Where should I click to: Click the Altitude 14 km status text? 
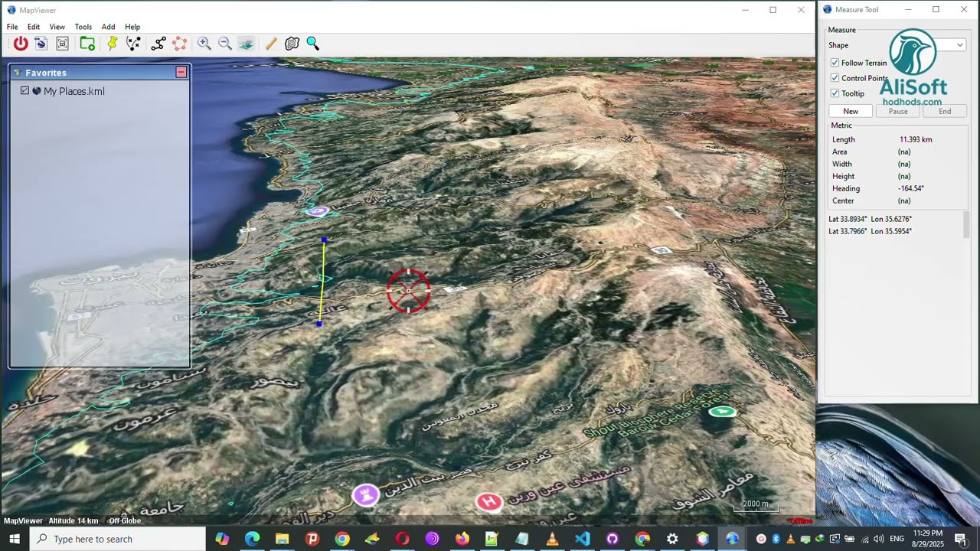coord(73,521)
